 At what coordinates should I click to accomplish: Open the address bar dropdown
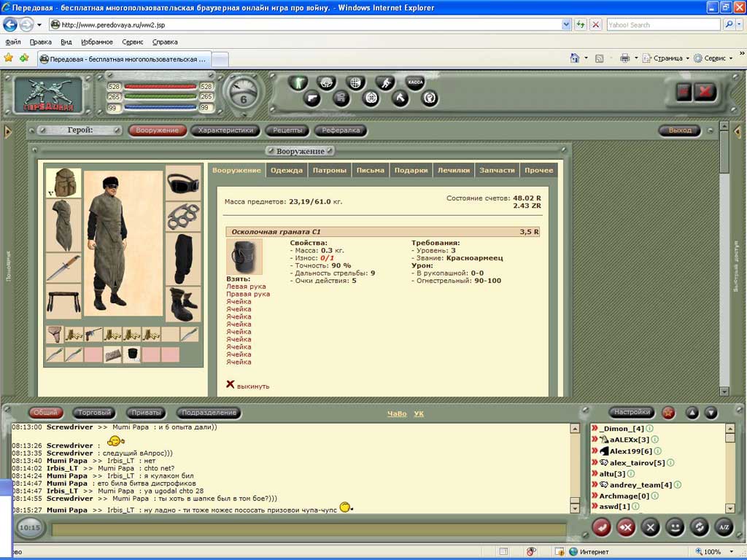566,25
